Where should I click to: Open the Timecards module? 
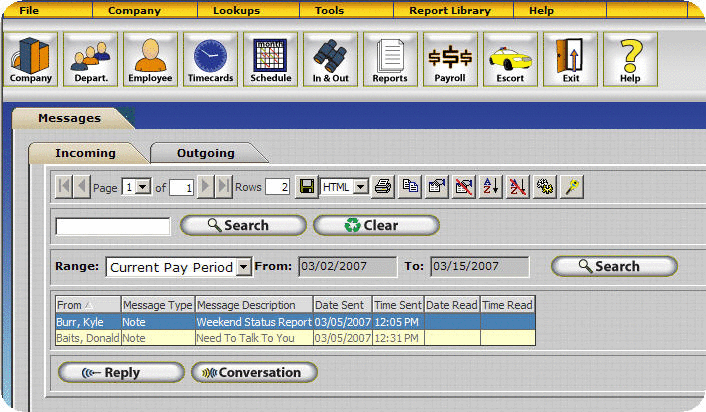coord(210,58)
